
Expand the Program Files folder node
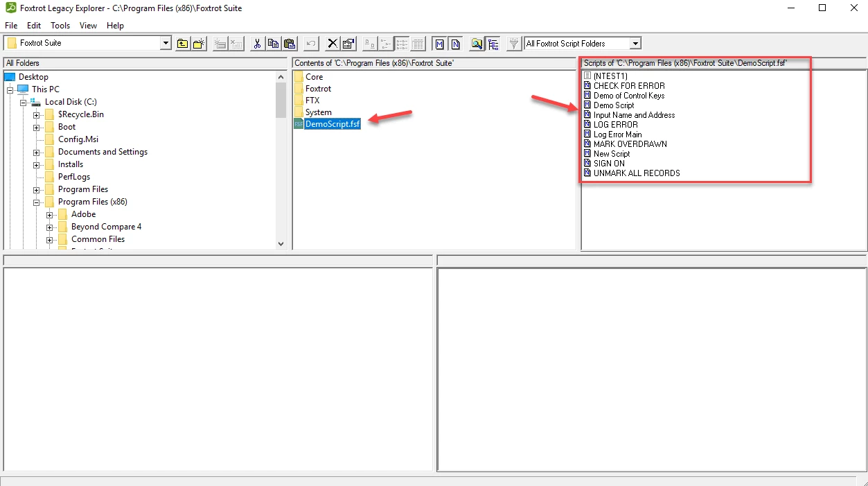(36, 189)
